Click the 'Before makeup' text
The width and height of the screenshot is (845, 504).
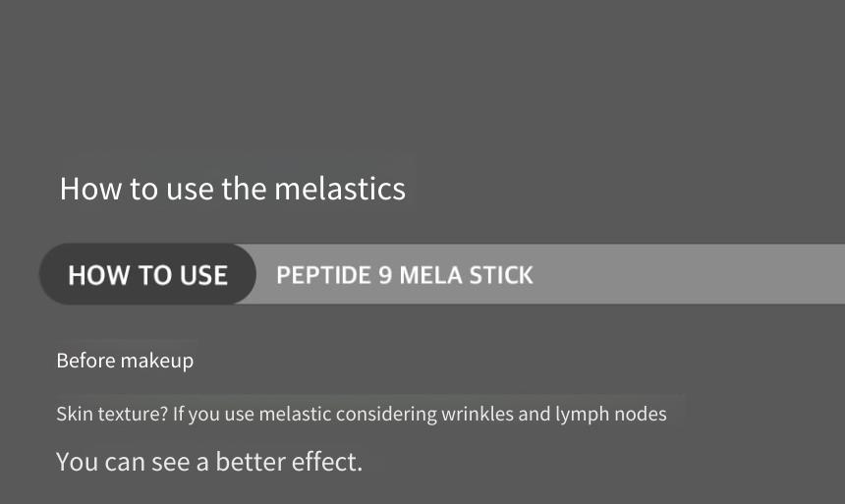(x=125, y=361)
